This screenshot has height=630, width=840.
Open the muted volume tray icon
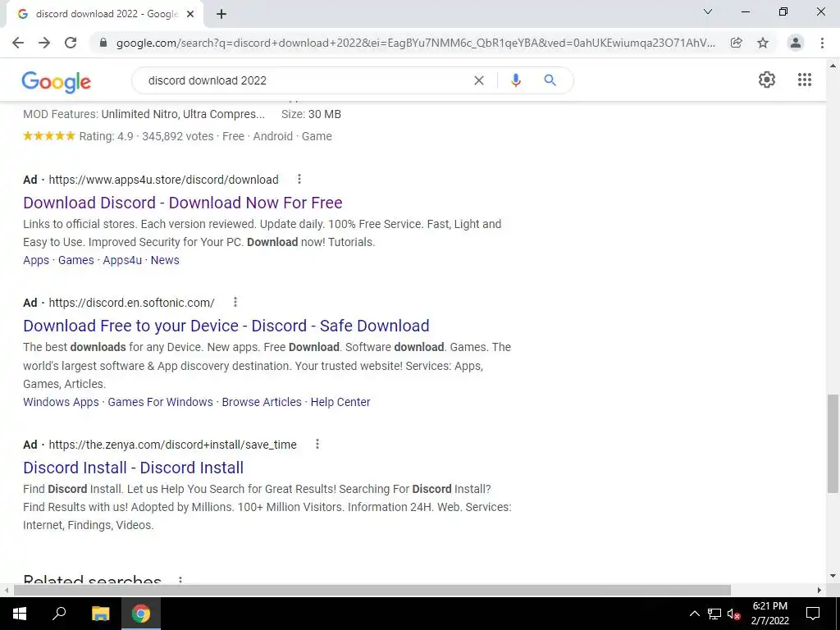(x=734, y=614)
